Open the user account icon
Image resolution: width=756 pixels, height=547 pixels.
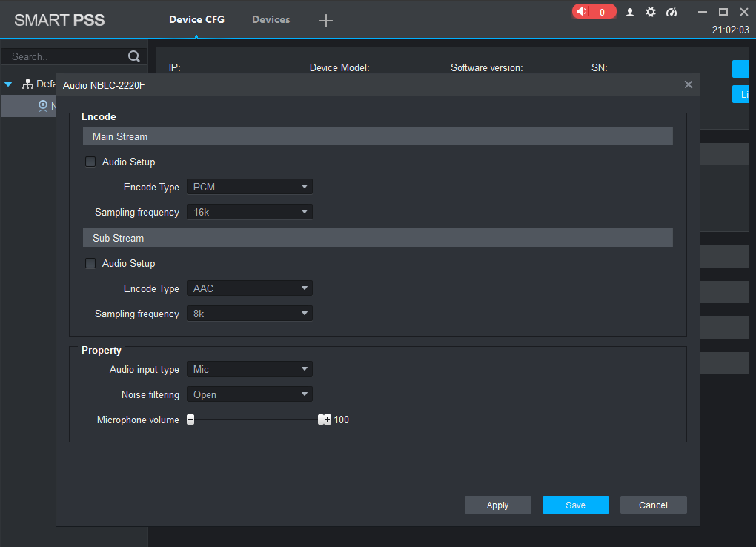pyautogui.click(x=630, y=12)
